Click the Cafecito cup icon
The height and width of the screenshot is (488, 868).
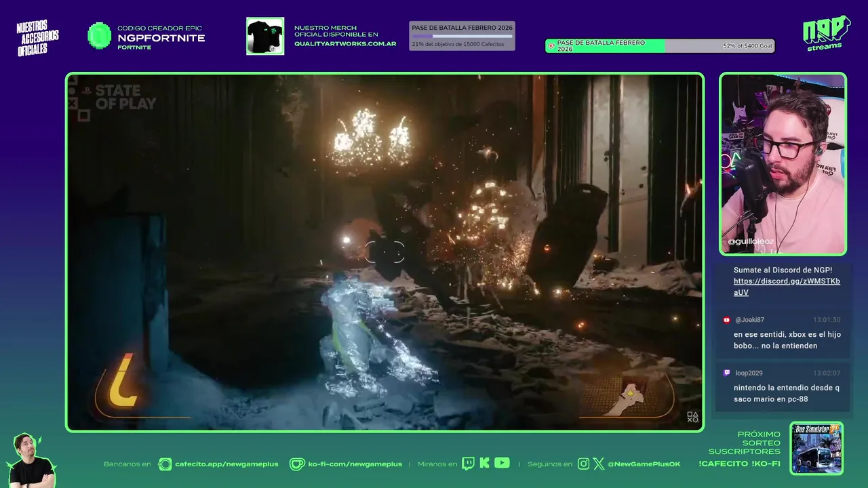click(x=165, y=464)
